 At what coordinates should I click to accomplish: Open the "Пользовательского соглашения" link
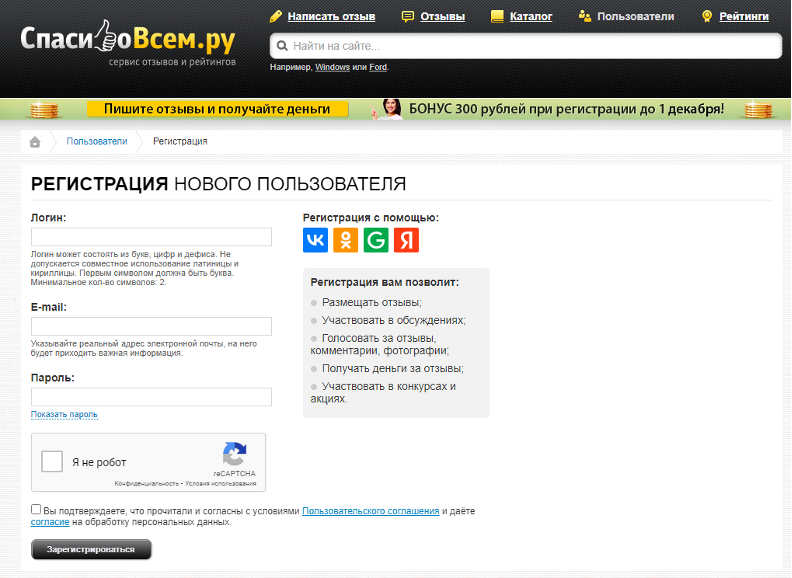click(x=370, y=511)
